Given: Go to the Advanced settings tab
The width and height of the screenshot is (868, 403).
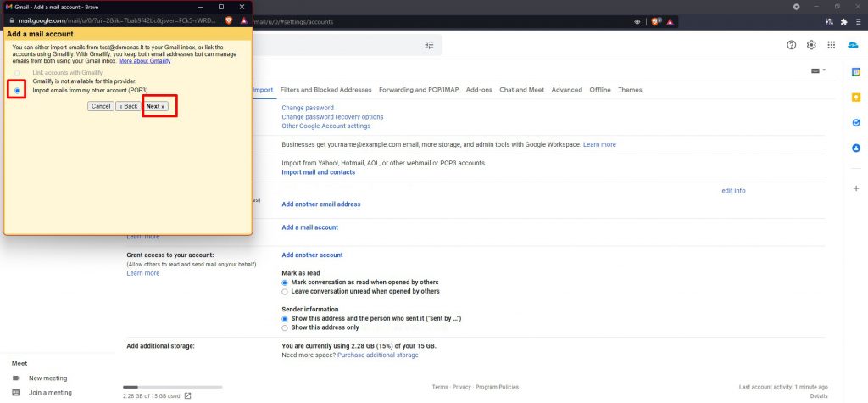Looking at the screenshot, I should 567,90.
